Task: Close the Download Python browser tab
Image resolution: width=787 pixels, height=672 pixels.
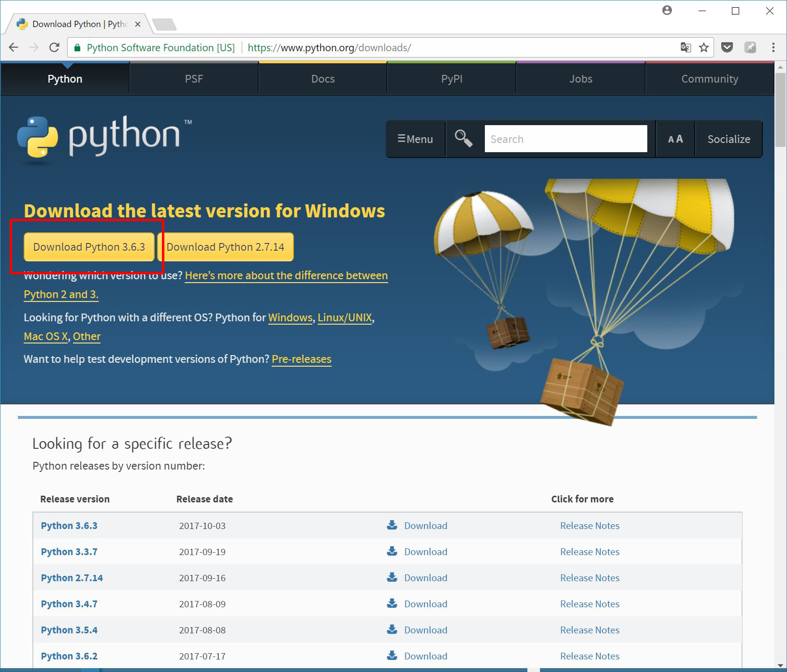Action: [x=138, y=24]
